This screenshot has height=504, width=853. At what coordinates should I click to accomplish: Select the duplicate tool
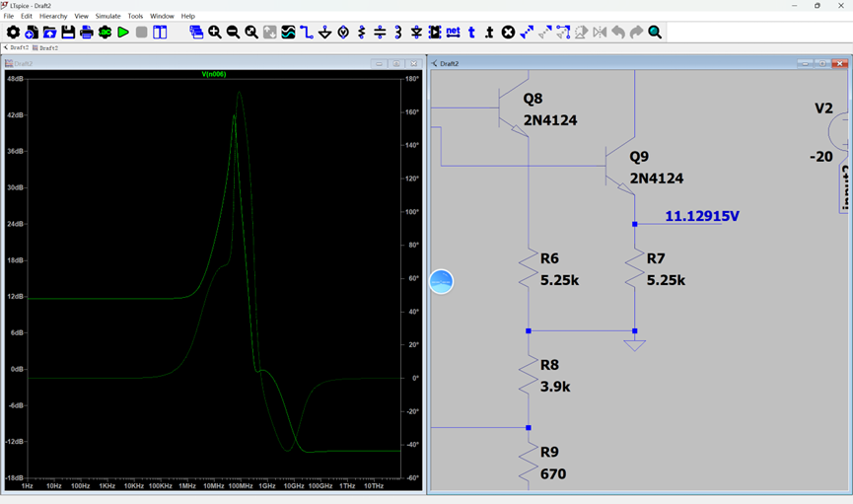(x=527, y=33)
